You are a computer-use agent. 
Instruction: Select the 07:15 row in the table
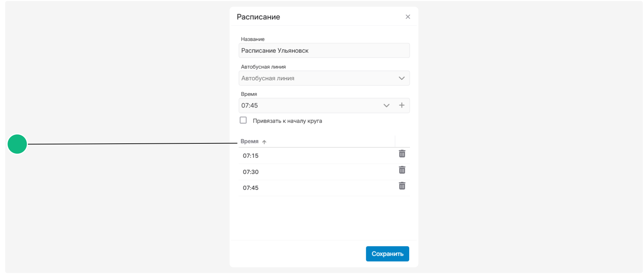tap(324, 156)
